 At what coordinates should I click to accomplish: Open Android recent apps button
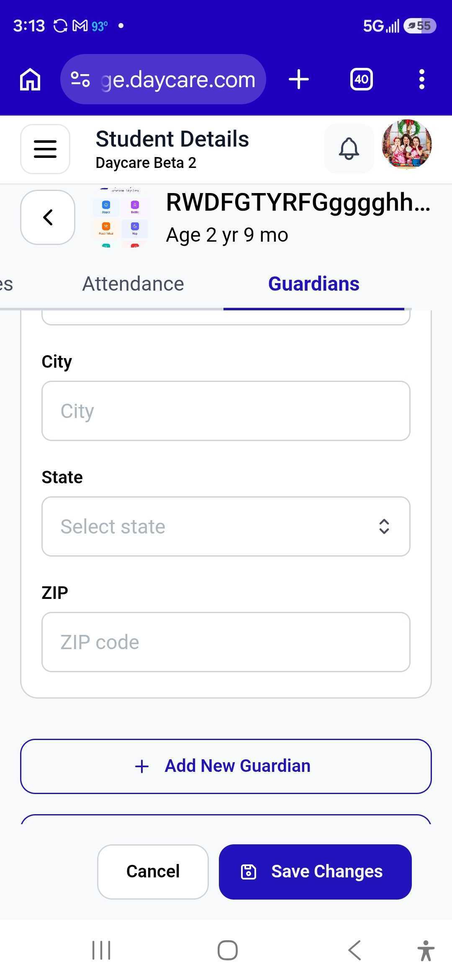point(101,950)
